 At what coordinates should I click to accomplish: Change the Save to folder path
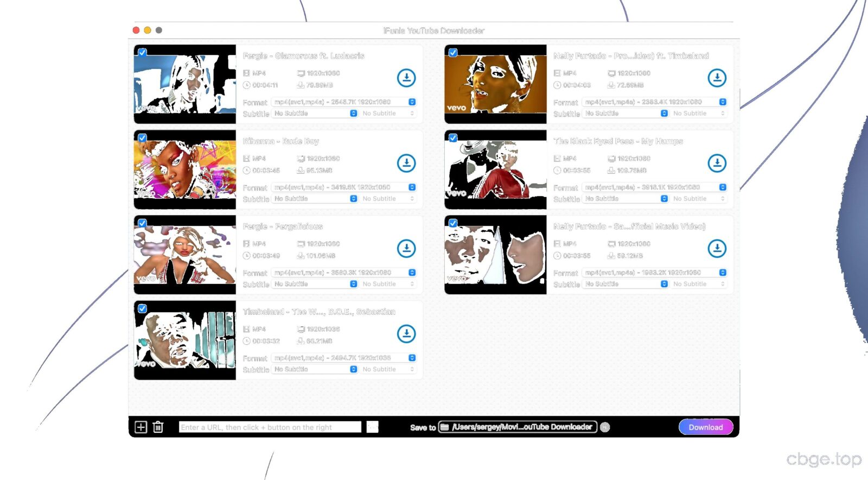click(x=518, y=427)
